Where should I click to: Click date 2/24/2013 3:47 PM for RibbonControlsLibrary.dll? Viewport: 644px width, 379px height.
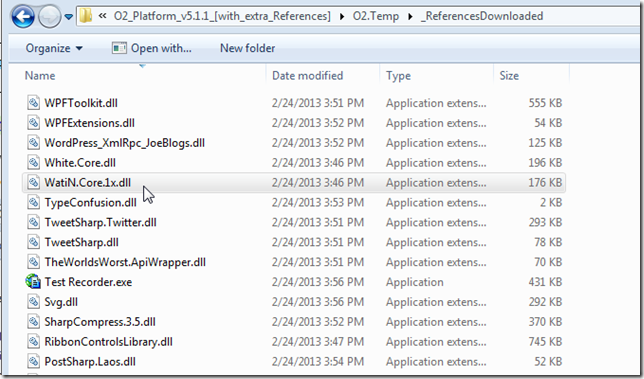pyautogui.click(x=318, y=342)
